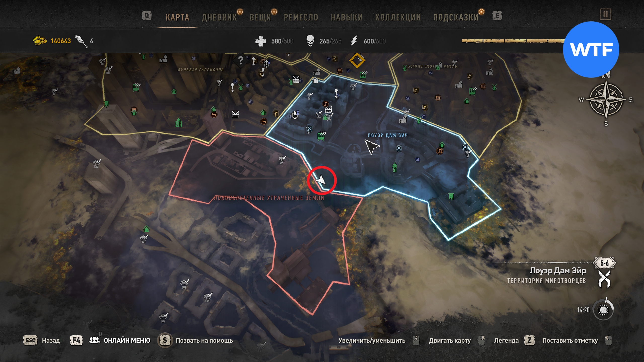
Task: Click the day-night clock dial
Action: [603, 309]
